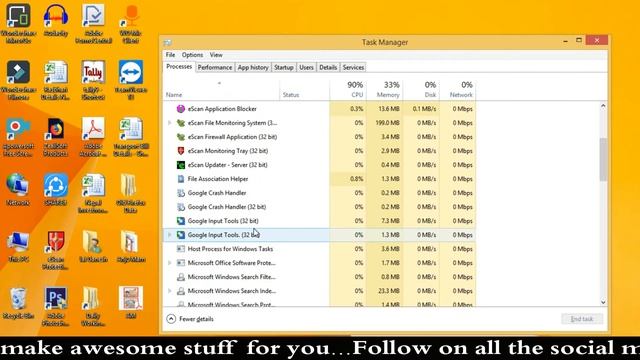Screen dimensions: 640x360
Task: Click the 0.1 MB/s disk value
Action: [424, 109]
